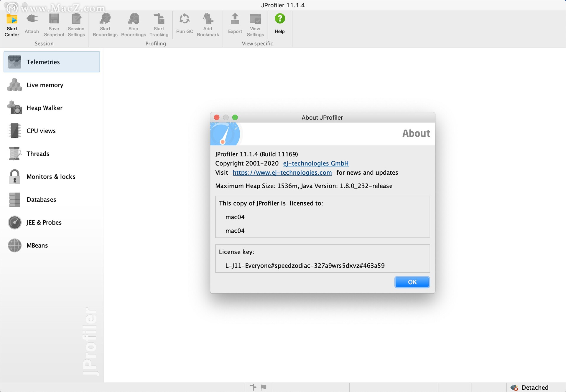Click the Export arrow icon
Viewport: 566px width, 392px height.
pos(235,19)
